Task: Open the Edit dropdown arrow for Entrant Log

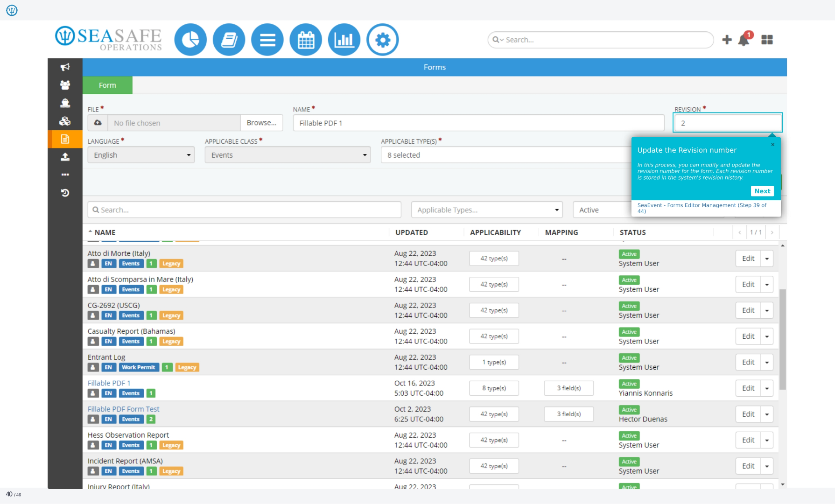Action: 767,363
